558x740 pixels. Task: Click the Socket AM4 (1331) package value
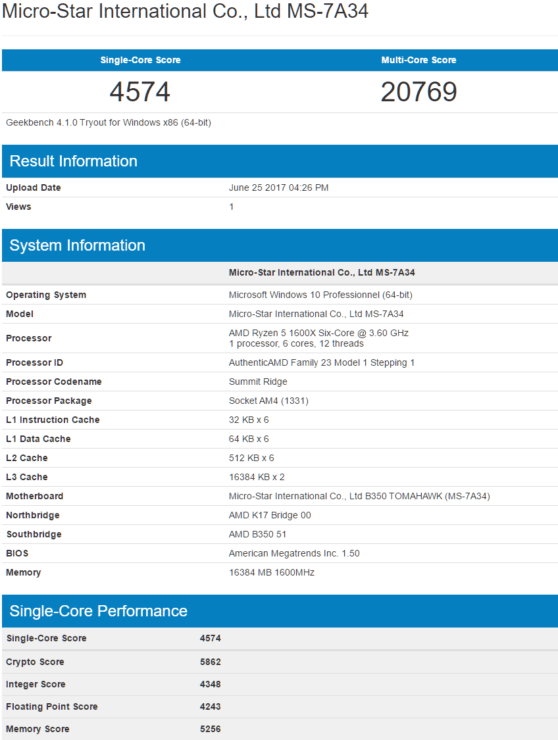[x=269, y=401]
